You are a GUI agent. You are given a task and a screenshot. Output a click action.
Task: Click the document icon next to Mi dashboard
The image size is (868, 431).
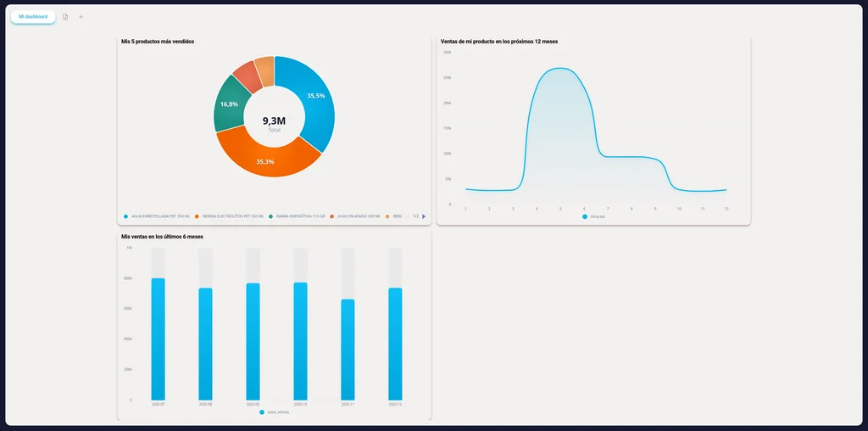(x=65, y=17)
